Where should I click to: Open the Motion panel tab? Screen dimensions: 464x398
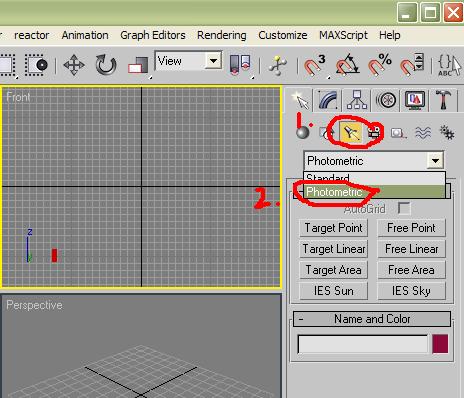pyautogui.click(x=386, y=100)
